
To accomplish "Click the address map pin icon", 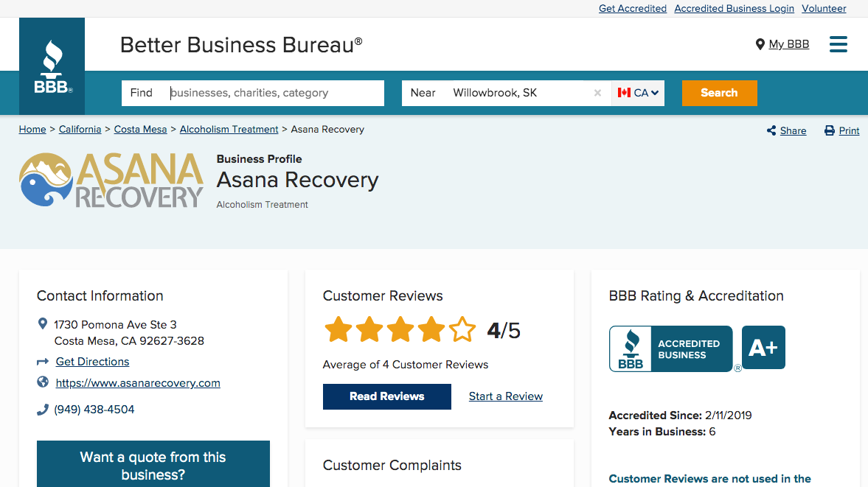I will pyautogui.click(x=42, y=323).
